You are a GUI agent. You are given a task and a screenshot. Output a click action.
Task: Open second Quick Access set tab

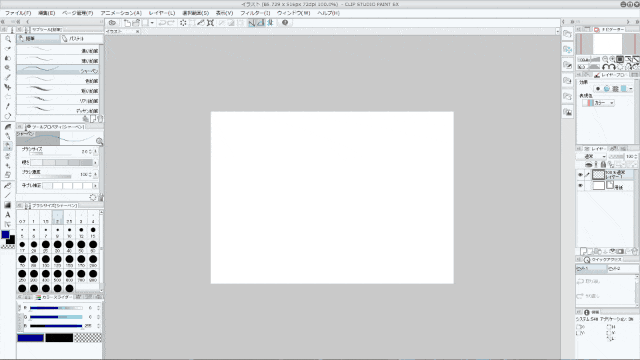(x=622, y=269)
